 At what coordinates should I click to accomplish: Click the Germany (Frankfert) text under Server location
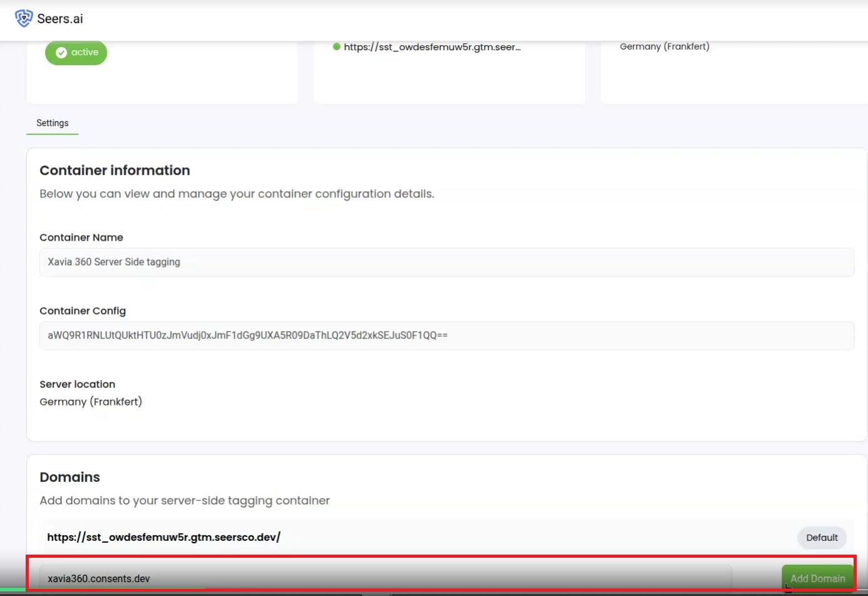[x=91, y=402]
